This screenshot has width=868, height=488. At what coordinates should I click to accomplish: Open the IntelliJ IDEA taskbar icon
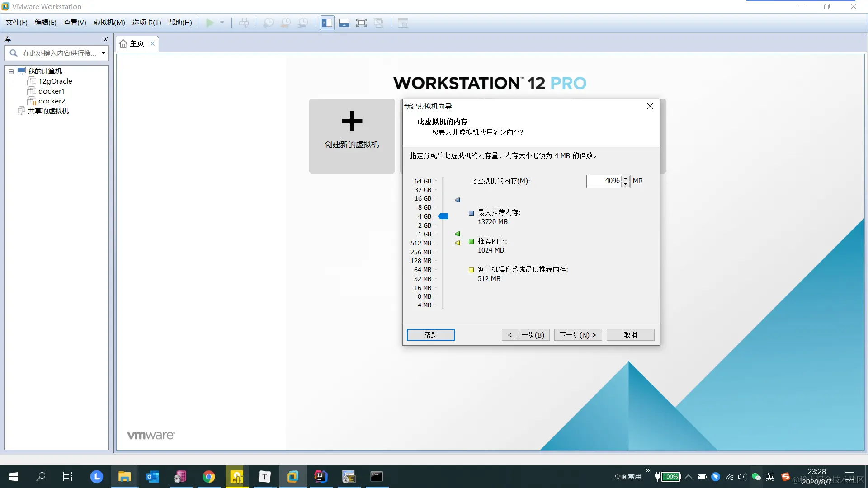pos(321,476)
